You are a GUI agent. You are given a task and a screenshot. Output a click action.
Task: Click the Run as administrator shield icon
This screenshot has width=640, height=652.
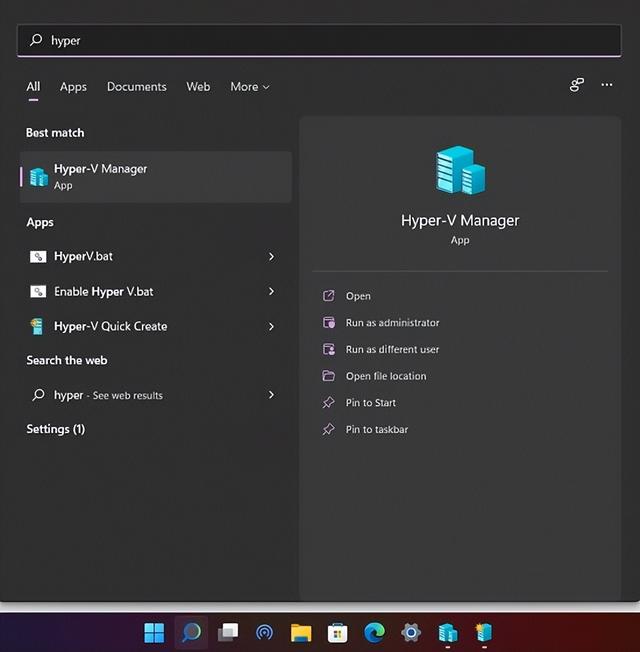coord(329,322)
